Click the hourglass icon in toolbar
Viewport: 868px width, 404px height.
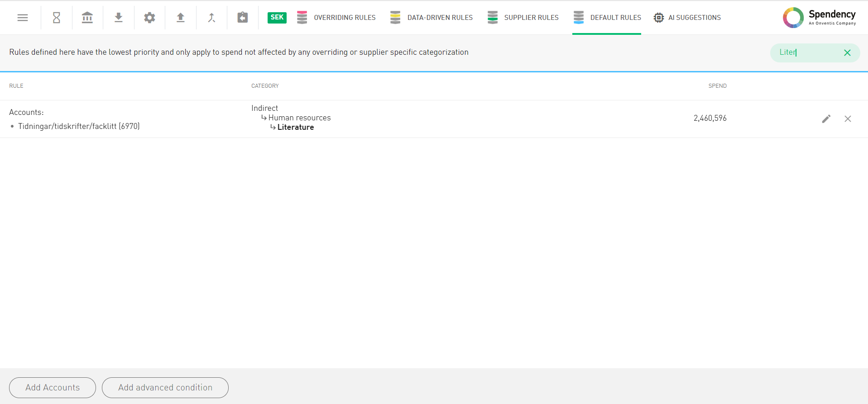point(57,18)
